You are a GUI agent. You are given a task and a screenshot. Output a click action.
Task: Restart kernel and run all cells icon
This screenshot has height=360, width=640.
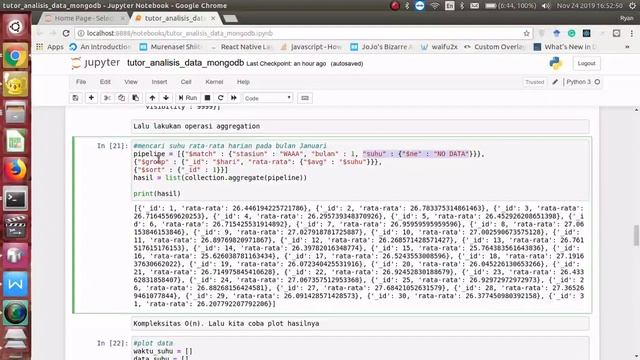234,98
